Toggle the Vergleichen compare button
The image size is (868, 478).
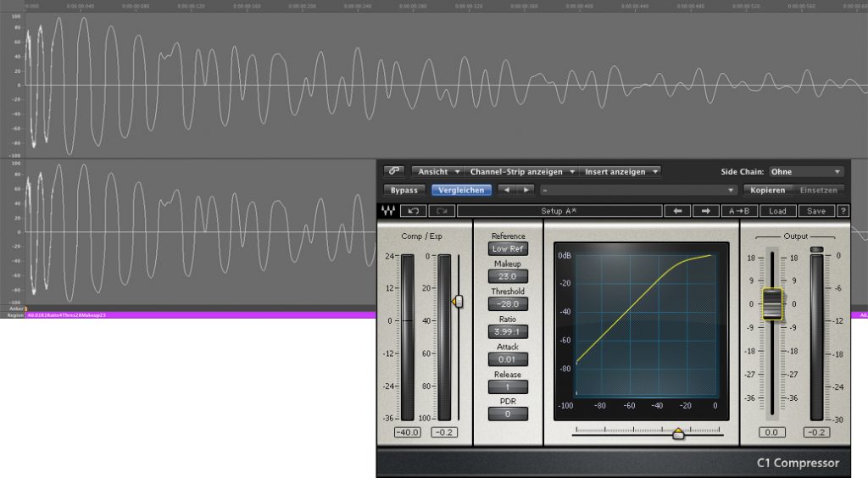click(x=461, y=190)
